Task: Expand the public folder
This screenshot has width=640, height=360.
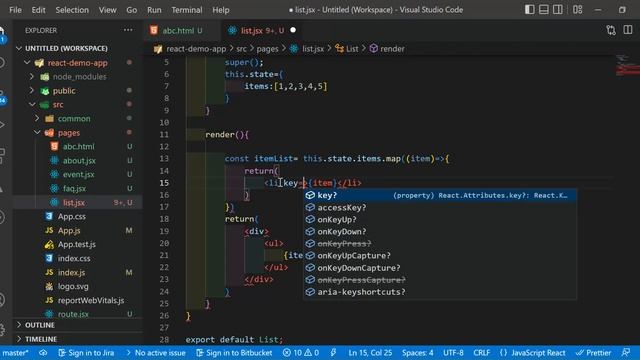Action: tap(64, 91)
